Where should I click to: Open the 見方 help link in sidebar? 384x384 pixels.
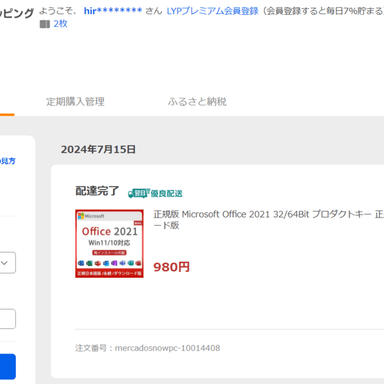coord(7,161)
